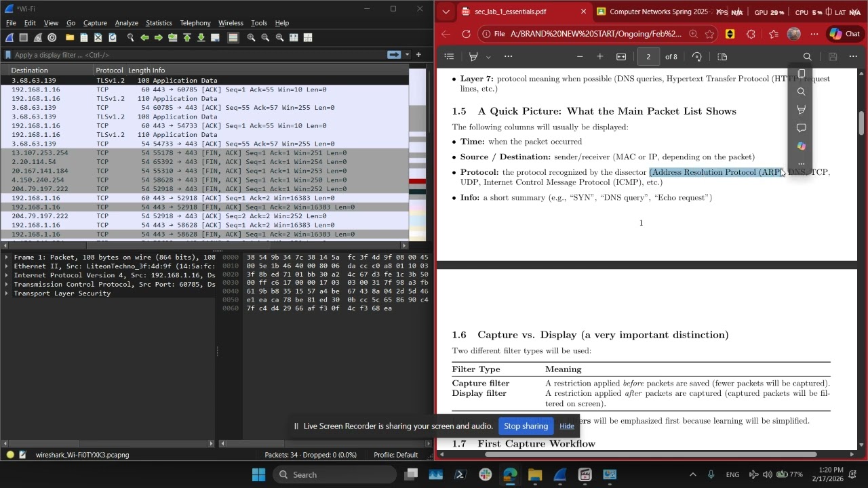Open the Analyze menu
This screenshot has width=868, height=488.
click(x=126, y=23)
